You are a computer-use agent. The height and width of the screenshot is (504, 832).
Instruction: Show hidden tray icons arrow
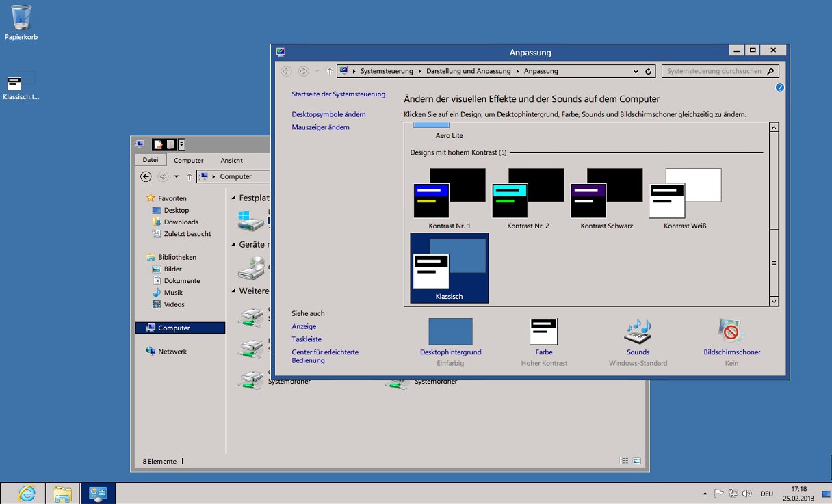click(x=705, y=493)
